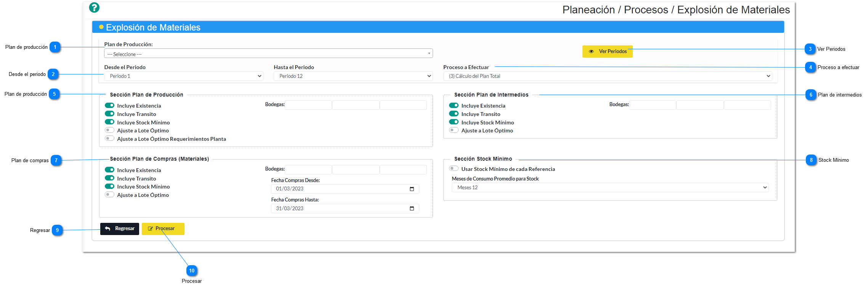Click the Fecha Compras Hasta date field
Image resolution: width=868 pixels, height=290 pixels.
pos(345,208)
